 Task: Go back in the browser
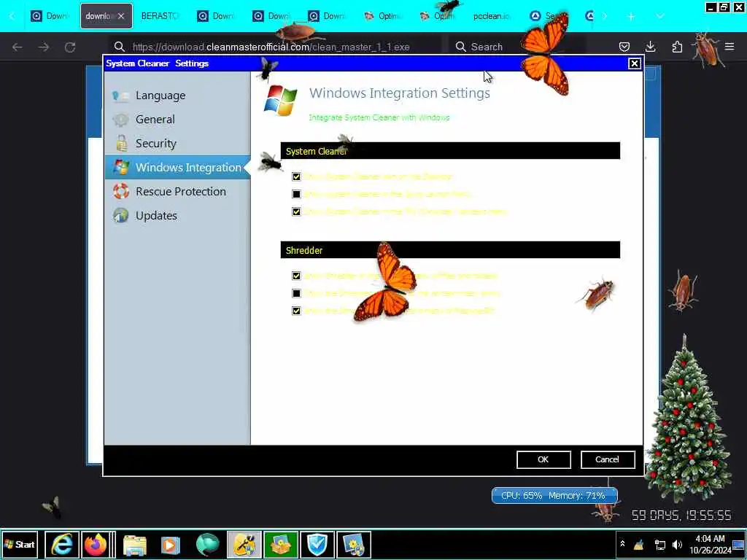tap(18, 47)
